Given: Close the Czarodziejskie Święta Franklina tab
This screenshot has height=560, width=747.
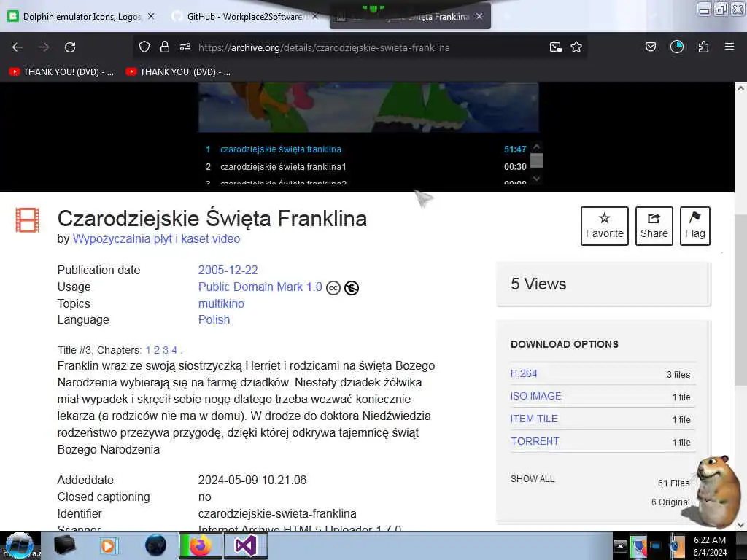Looking at the screenshot, I should pyautogui.click(x=479, y=16).
